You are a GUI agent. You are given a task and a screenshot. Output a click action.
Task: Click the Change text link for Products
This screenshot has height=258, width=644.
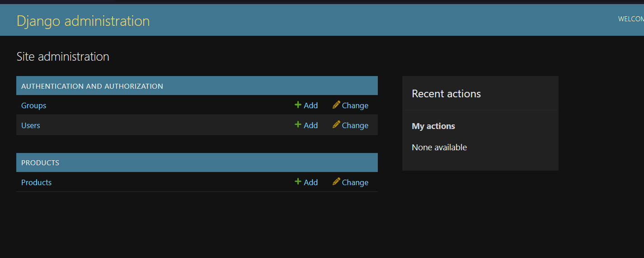coord(355,182)
